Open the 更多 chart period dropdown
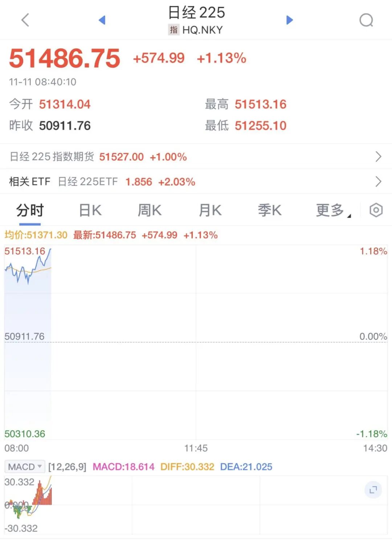Screen dimensions: 392x545 click(x=333, y=210)
